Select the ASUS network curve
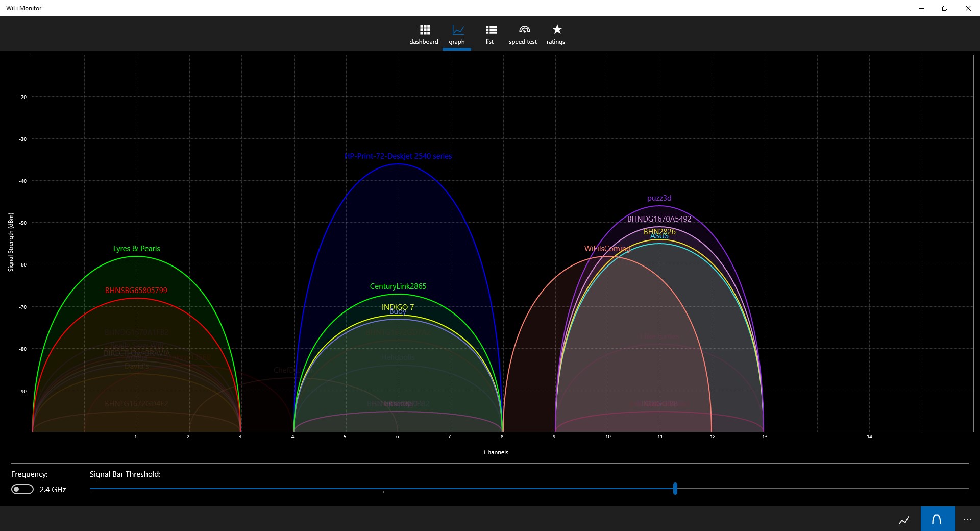980x531 pixels. pos(659,236)
